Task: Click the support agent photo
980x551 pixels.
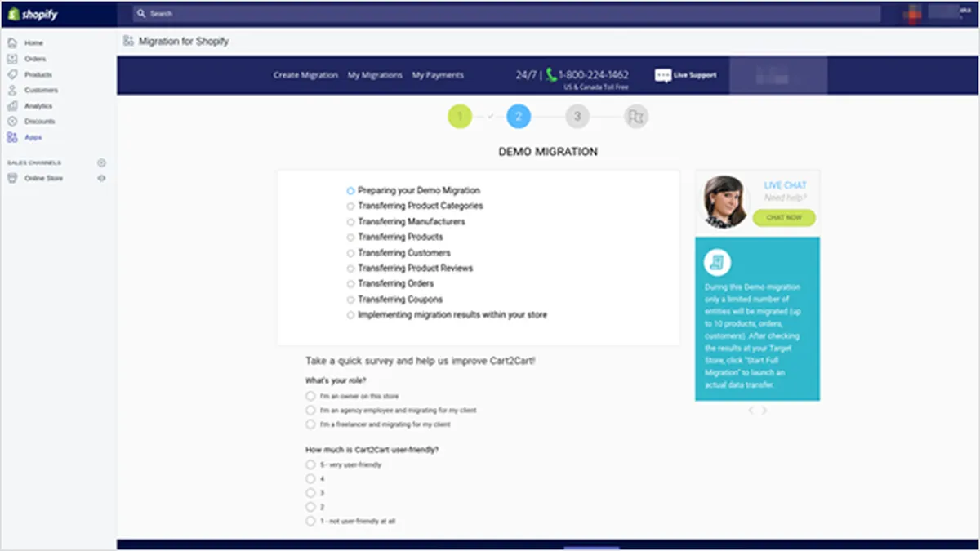Action: pyautogui.click(x=725, y=202)
